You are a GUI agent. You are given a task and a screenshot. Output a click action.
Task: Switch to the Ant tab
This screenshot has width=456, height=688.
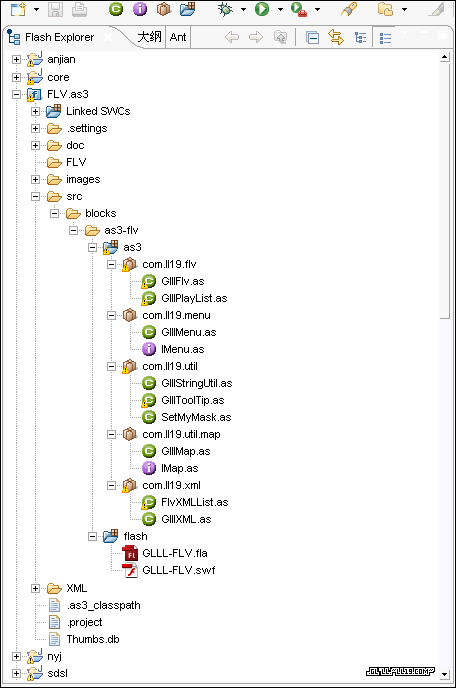[178, 37]
